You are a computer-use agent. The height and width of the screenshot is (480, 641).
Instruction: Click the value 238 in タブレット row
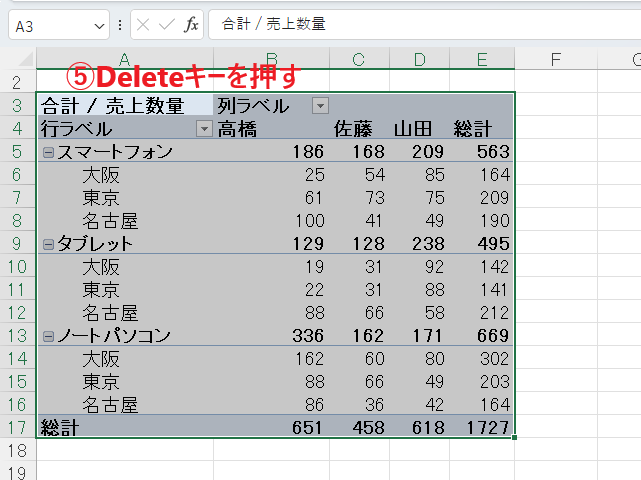coord(428,244)
